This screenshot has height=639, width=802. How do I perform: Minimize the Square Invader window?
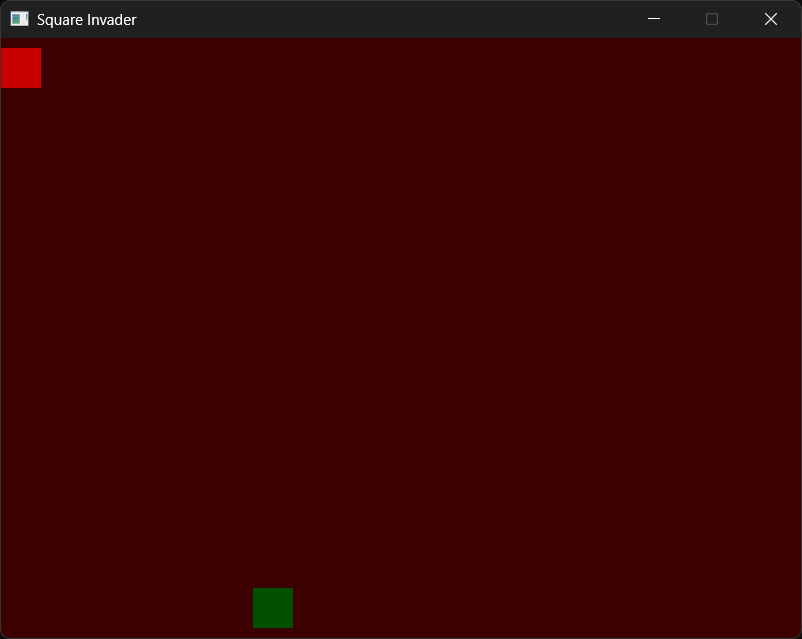[x=654, y=19]
